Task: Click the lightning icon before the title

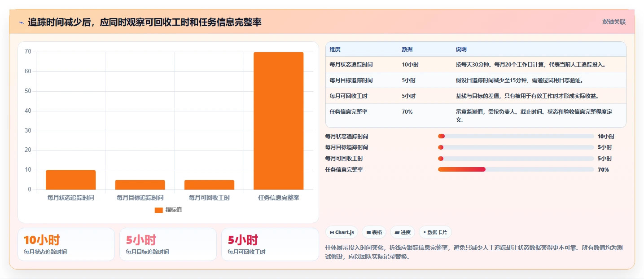Action: tap(22, 22)
